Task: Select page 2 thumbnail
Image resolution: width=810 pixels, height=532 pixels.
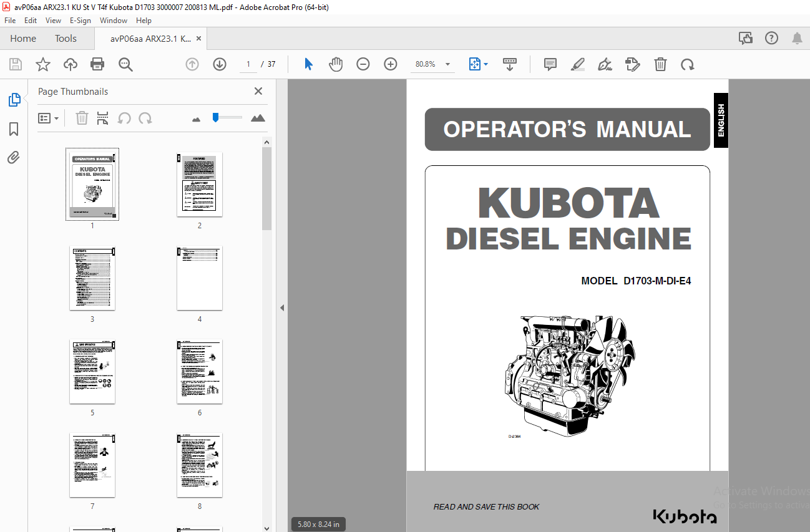Action: pos(200,184)
